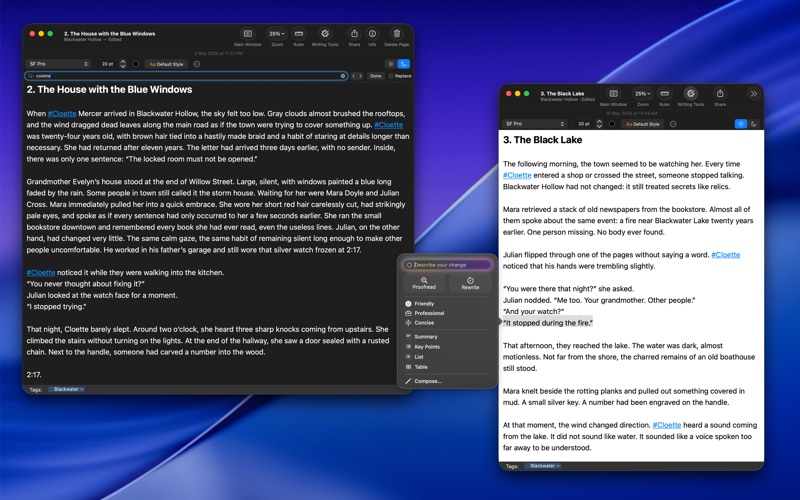
Task: Open Main Window from Black Lake toolbar
Action: (x=613, y=94)
